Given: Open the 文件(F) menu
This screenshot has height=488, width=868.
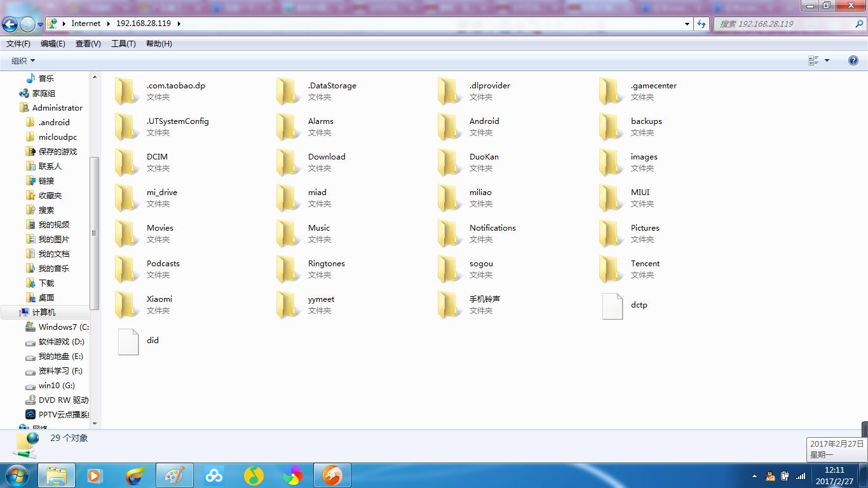Looking at the screenshot, I should (x=18, y=44).
